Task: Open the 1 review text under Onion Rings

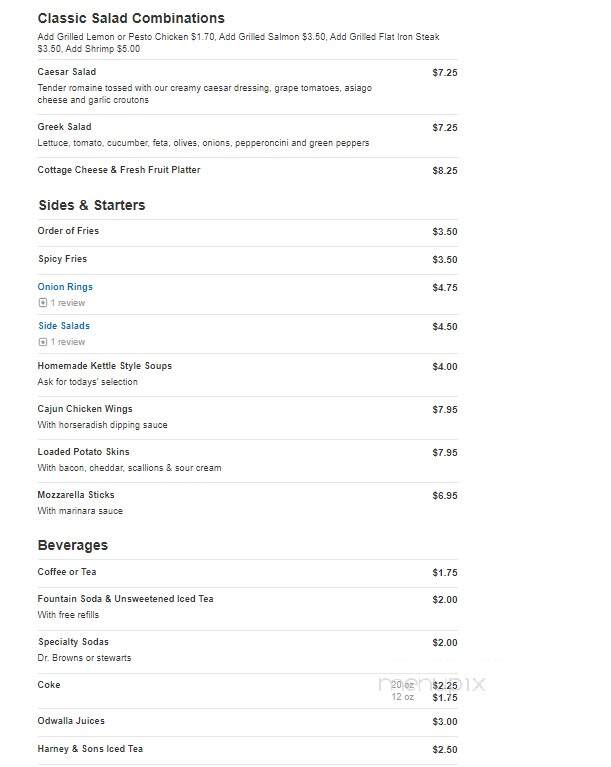Action: (x=68, y=303)
